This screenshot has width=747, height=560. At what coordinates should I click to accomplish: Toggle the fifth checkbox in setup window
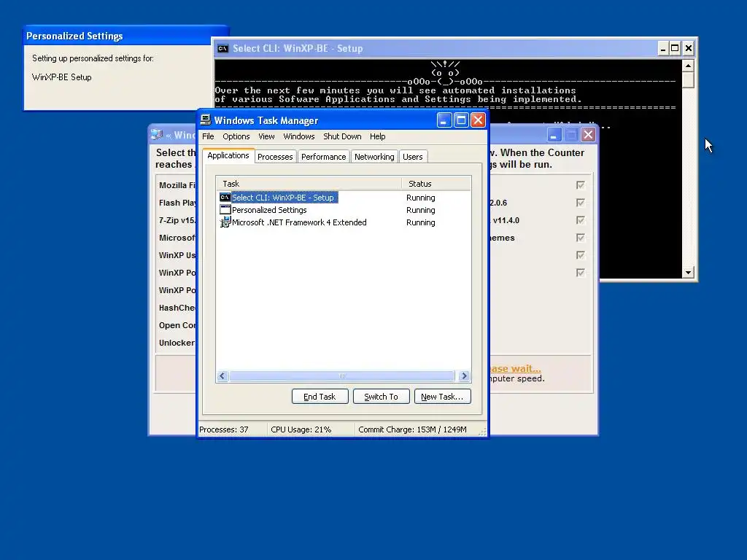(x=580, y=255)
